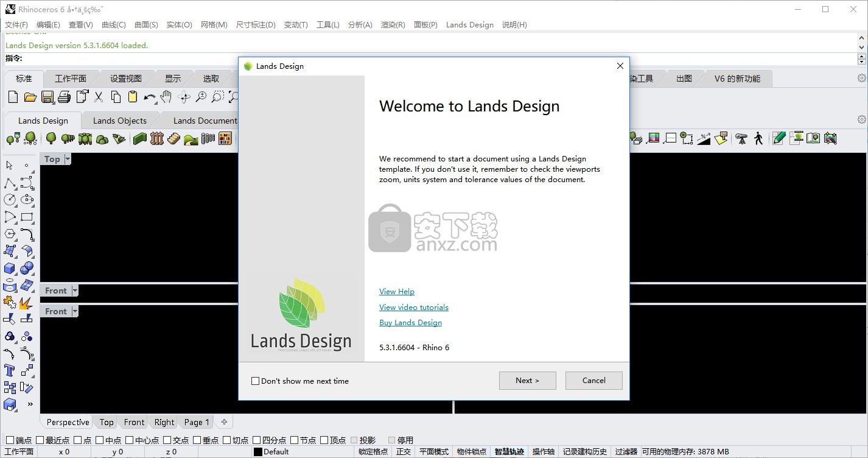Click the Stairs icon
The height and width of the screenshot is (458, 868).
coord(174,138)
